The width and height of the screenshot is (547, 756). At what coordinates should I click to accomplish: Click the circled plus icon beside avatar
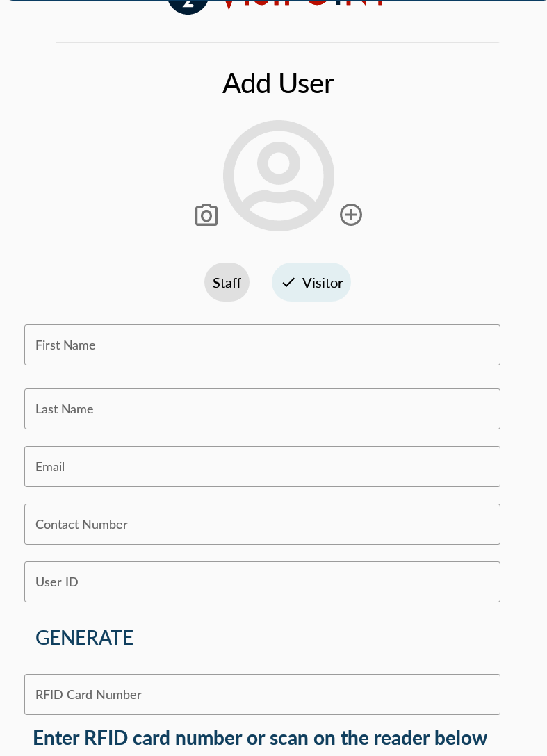tap(351, 215)
